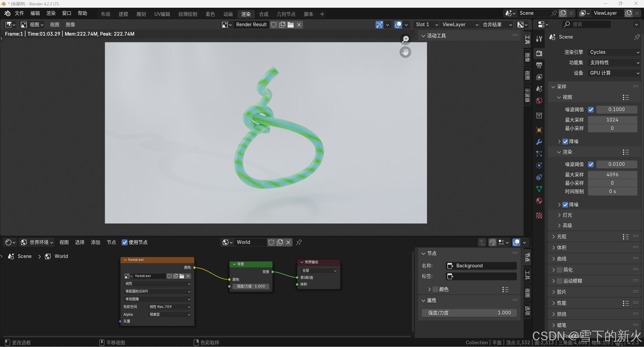Open the 线性 Rec.709 color space dropdown
Screen dimensions: 644x347
169,307
